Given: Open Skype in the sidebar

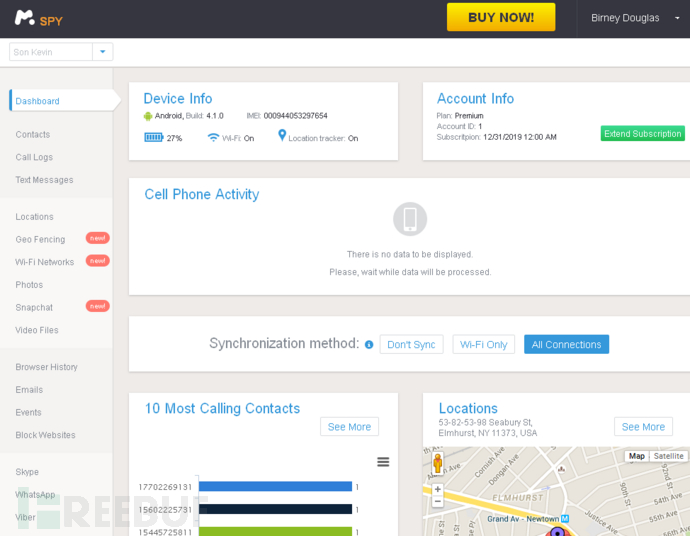Looking at the screenshot, I should [27, 472].
